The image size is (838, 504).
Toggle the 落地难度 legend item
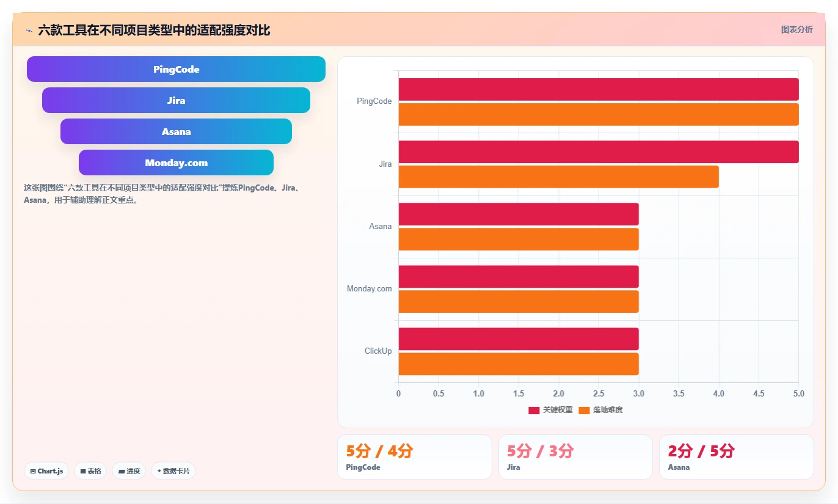click(x=600, y=410)
